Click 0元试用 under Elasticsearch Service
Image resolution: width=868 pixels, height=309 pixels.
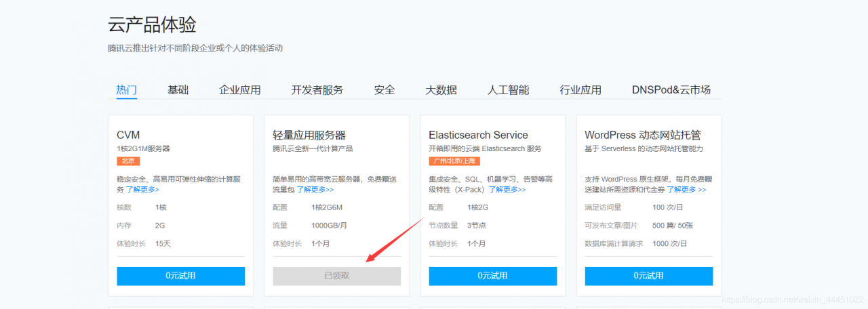tap(493, 276)
